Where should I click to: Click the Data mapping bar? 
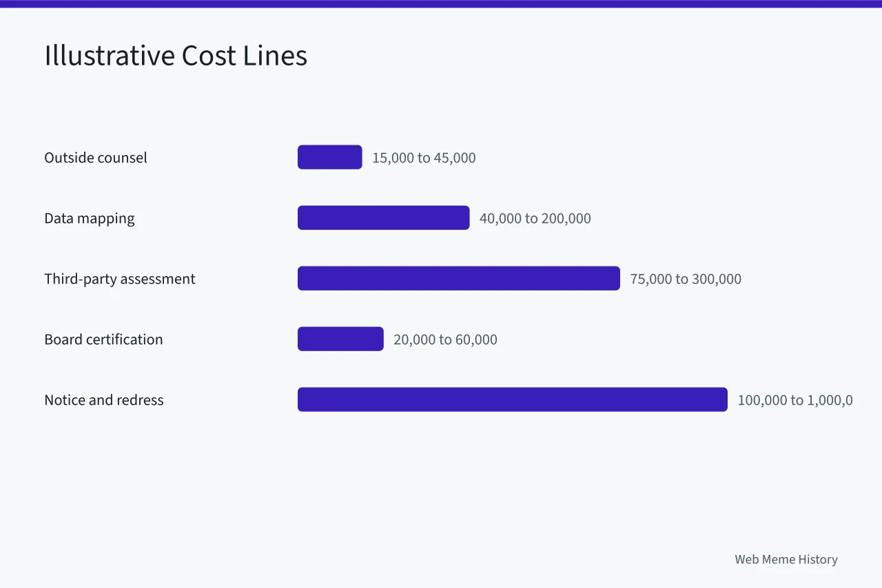384,218
